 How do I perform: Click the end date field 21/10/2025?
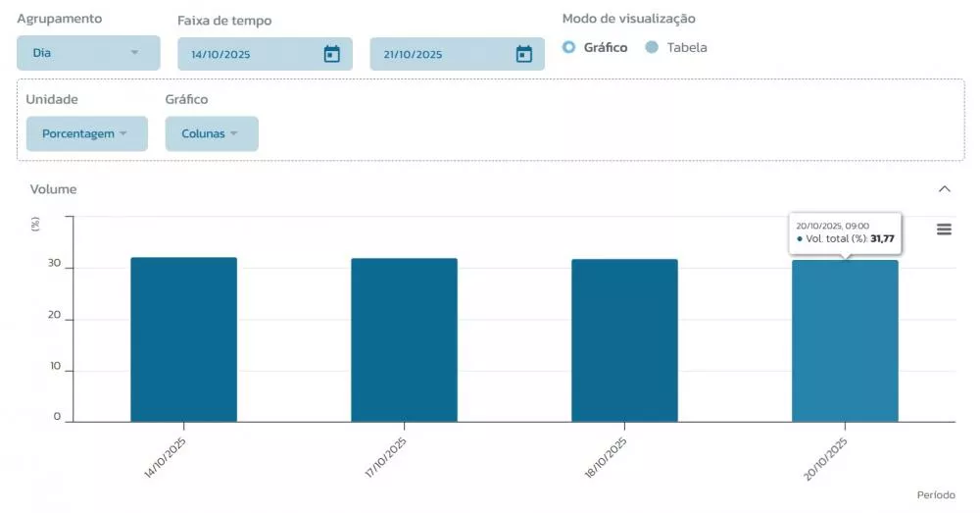pyautogui.click(x=436, y=54)
